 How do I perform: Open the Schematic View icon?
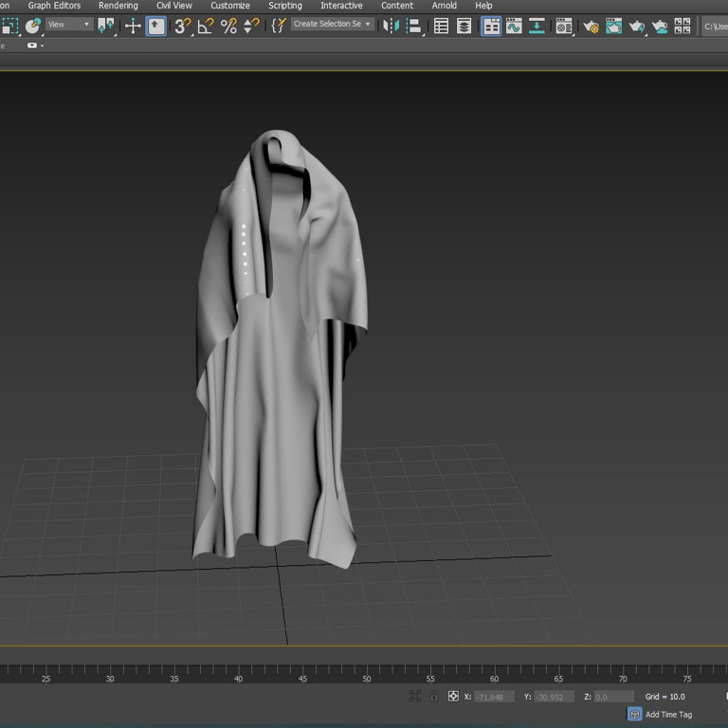[537, 26]
